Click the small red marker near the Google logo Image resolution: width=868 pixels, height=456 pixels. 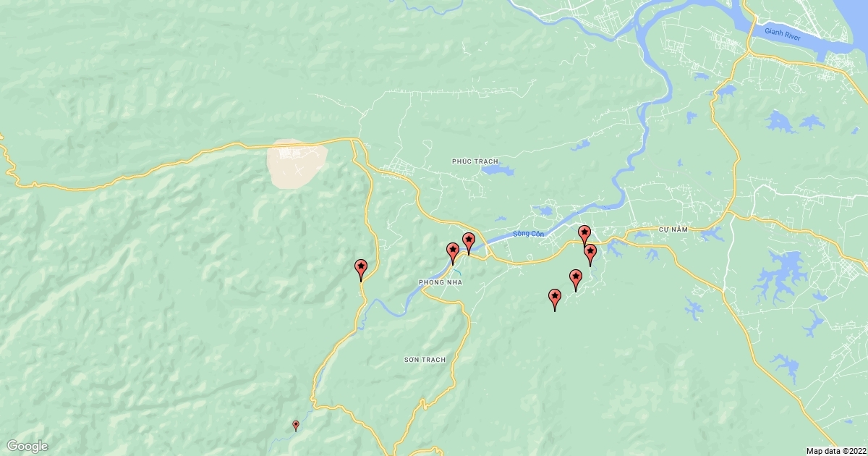coord(295,426)
